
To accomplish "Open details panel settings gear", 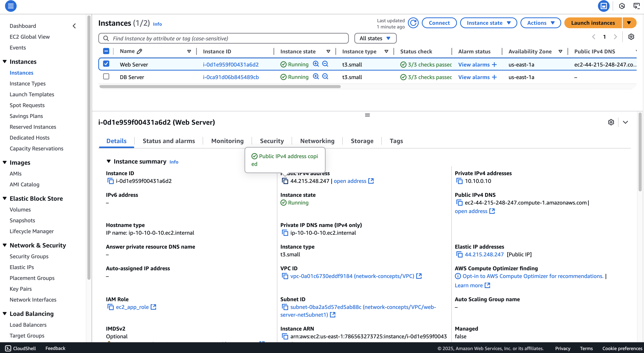I will click(x=611, y=122).
